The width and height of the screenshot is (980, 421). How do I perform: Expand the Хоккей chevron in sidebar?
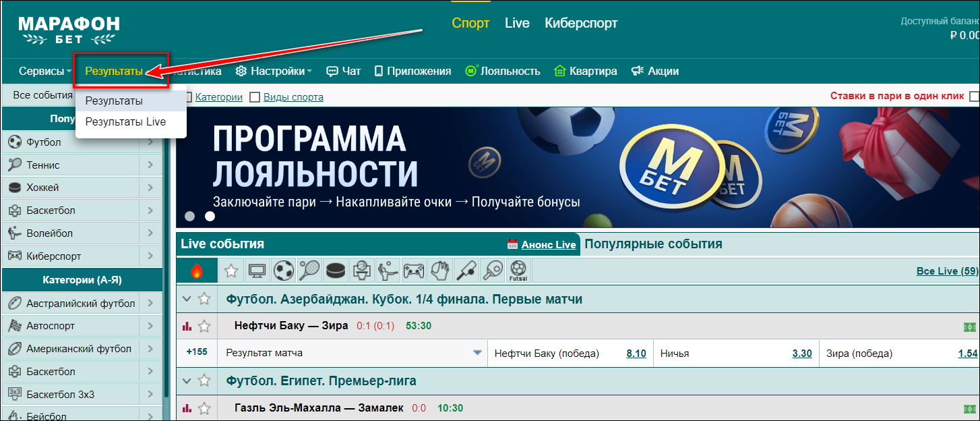[x=150, y=188]
